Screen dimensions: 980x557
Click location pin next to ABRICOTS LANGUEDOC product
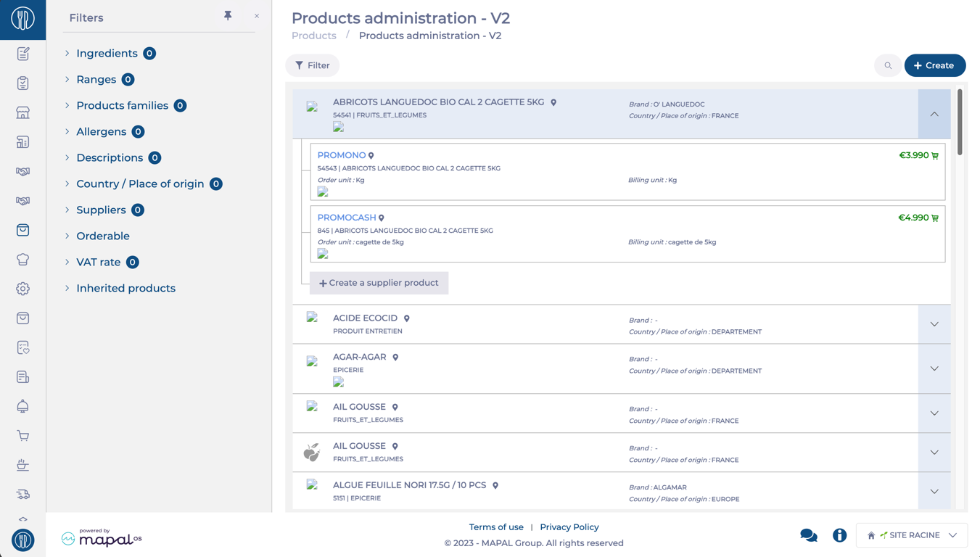[553, 103]
